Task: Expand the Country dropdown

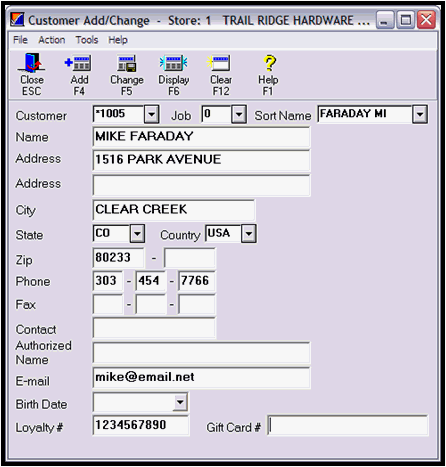Action: coord(249,233)
